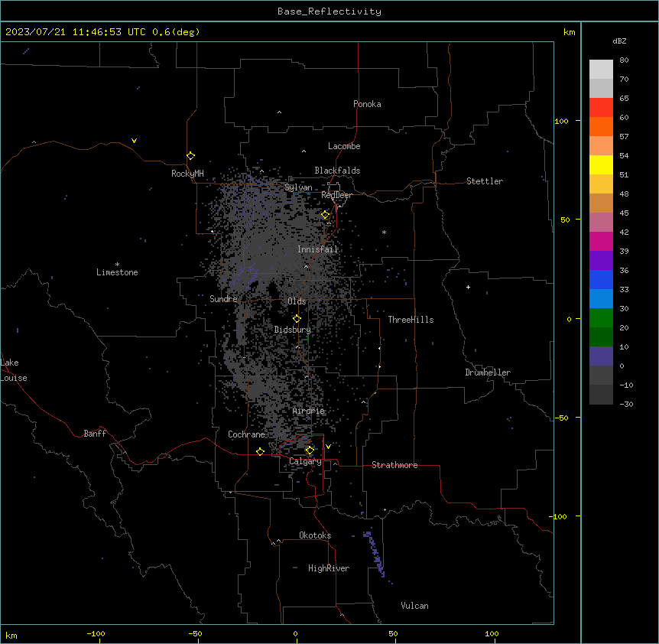Click the yellow diamond marker above RockyMH

[190, 156]
